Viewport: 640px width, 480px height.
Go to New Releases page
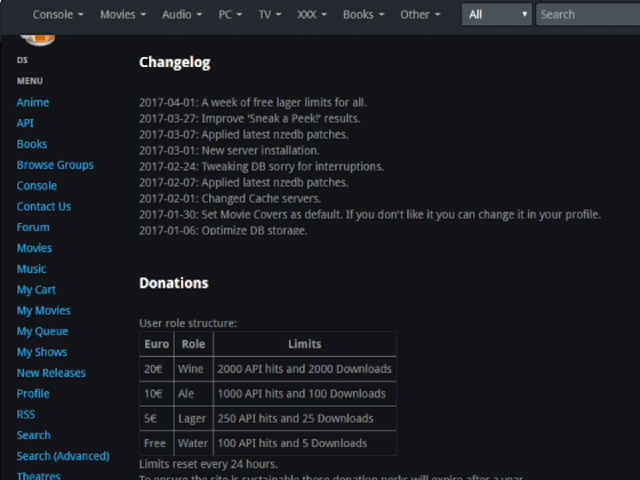(x=51, y=373)
